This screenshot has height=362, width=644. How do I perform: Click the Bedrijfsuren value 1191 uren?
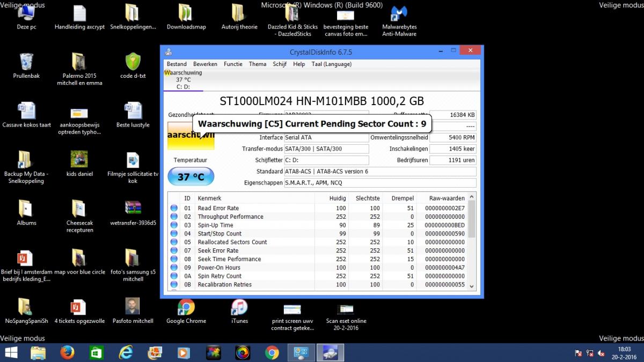453,160
